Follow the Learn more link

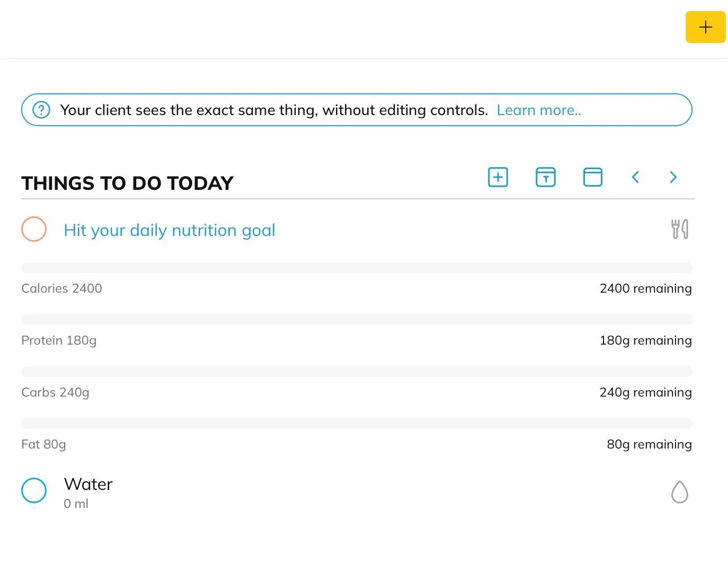(539, 110)
